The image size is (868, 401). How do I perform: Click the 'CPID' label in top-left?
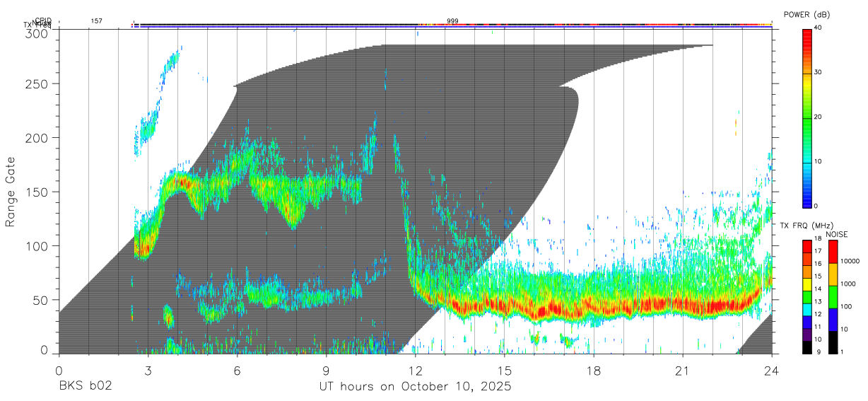(42, 21)
